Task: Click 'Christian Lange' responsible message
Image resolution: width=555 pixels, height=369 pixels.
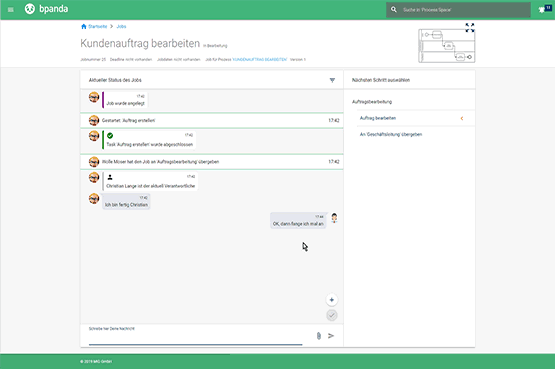Action: (150, 181)
